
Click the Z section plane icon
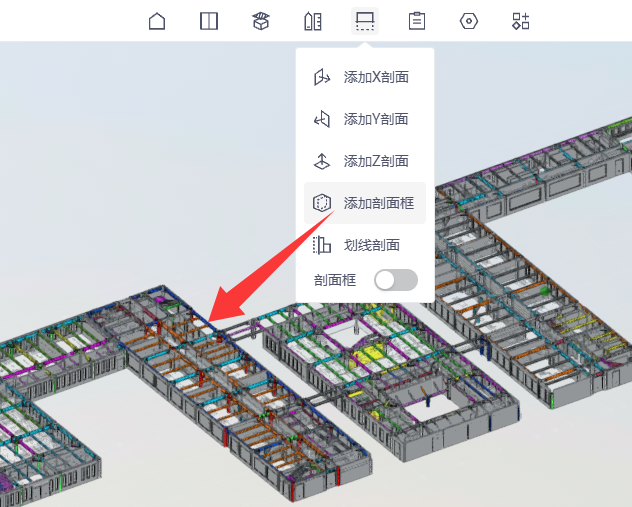coord(322,161)
